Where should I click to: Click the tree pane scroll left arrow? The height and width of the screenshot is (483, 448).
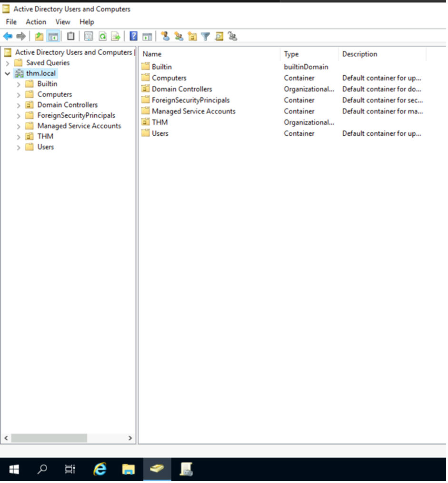[x=6, y=438]
